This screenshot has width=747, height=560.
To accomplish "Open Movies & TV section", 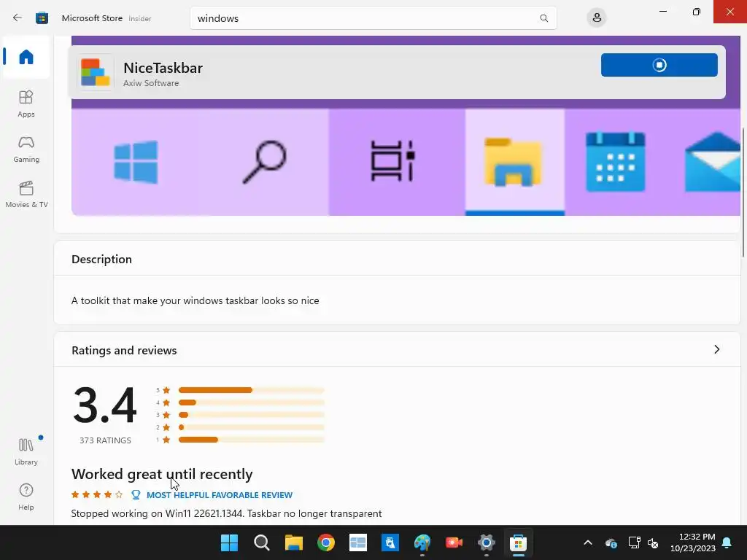I will 26,194.
